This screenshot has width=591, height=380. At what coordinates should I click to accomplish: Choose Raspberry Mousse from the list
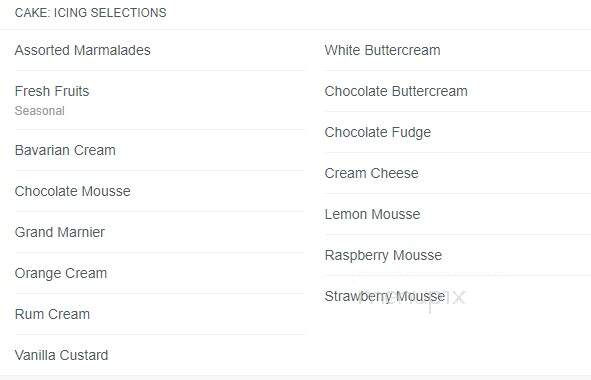tap(383, 256)
